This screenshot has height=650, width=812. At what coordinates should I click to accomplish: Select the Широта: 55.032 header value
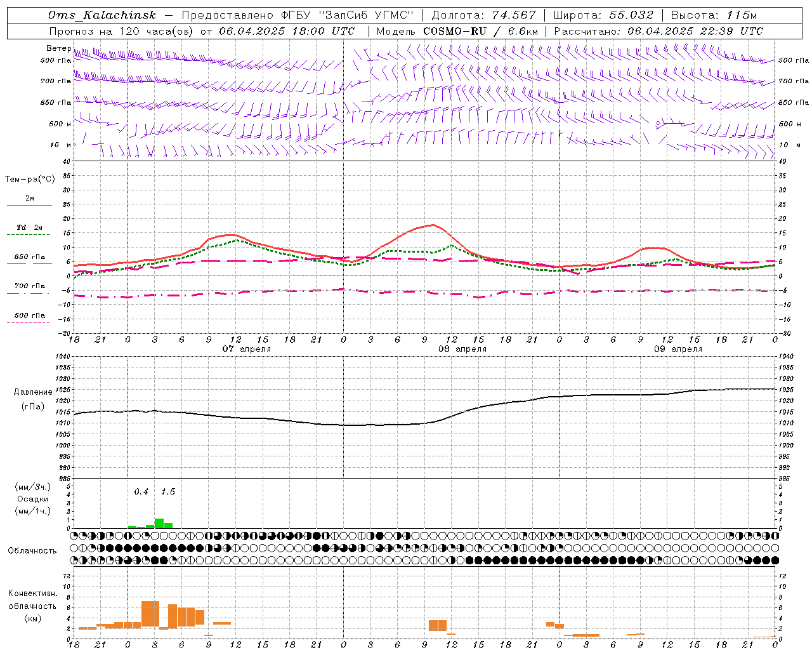pyautogui.click(x=603, y=15)
